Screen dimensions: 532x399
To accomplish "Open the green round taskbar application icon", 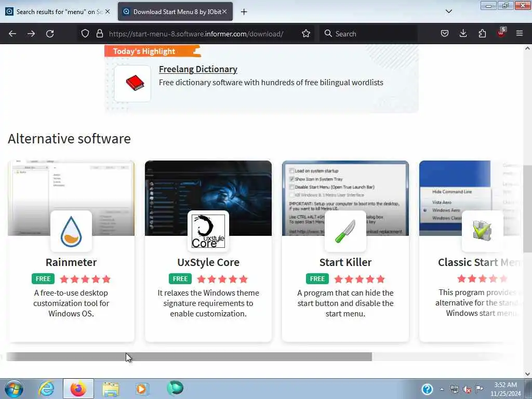I will coord(175,388).
